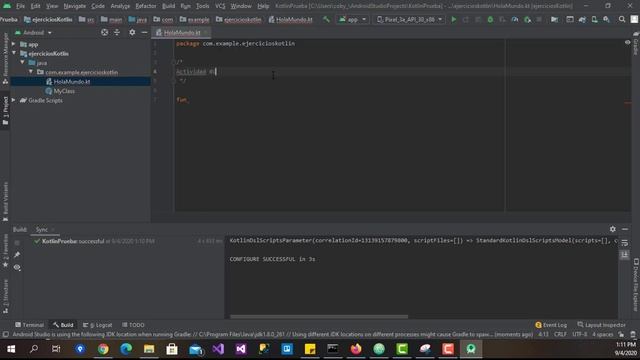Open the app run configuration dropdown
Viewport: 640px width, 360px height.
[353, 19]
